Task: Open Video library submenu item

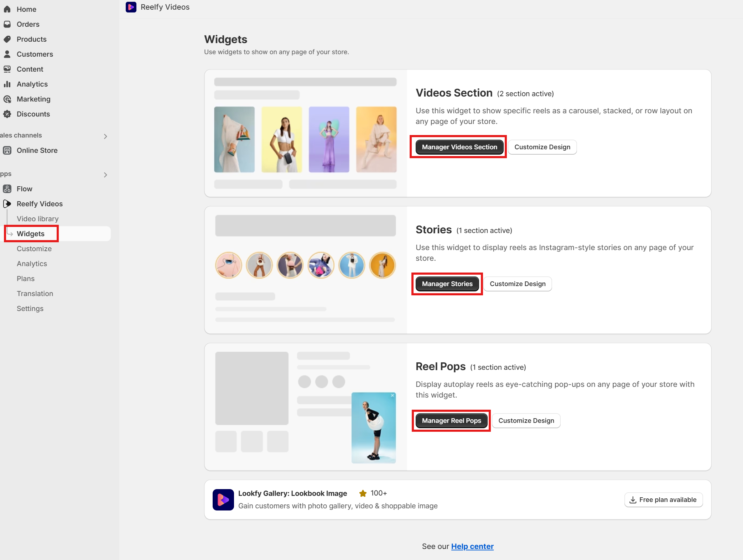Action: click(x=38, y=219)
